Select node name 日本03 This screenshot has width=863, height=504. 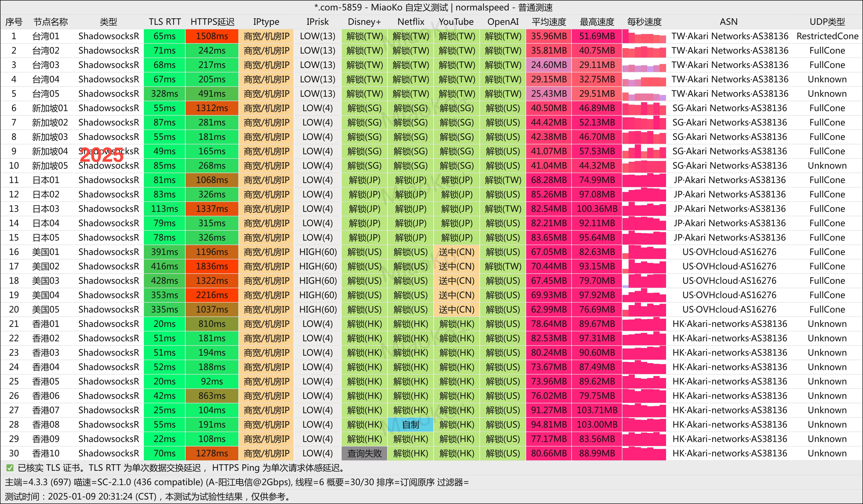coord(46,209)
